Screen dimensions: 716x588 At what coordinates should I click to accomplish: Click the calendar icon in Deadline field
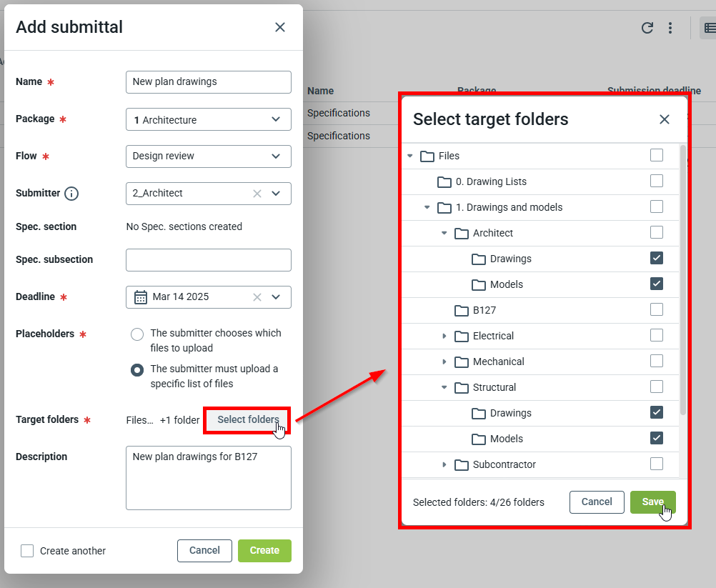tap(141, 297)
